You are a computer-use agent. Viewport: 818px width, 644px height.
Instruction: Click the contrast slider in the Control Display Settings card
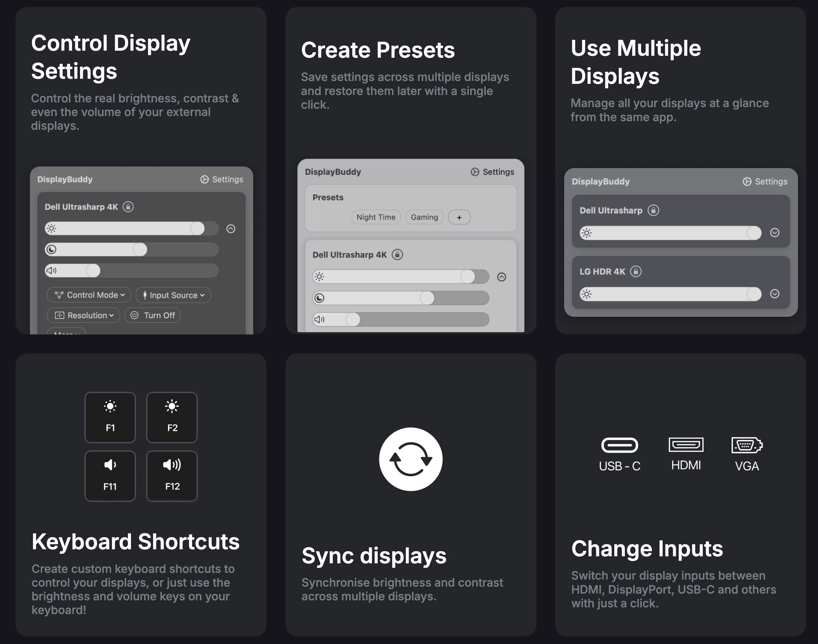pos(132,250)
